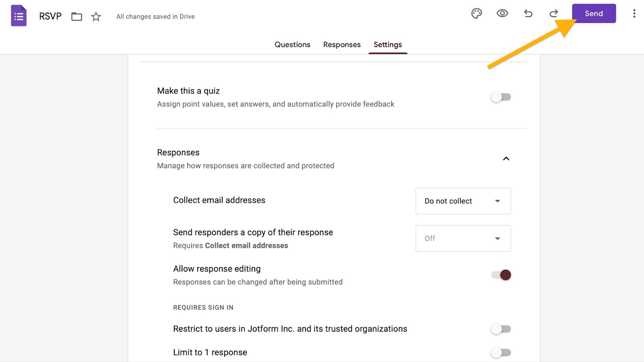Preview the form with eye icon
The width and height of the screenshot is (644, 362).
502,14
